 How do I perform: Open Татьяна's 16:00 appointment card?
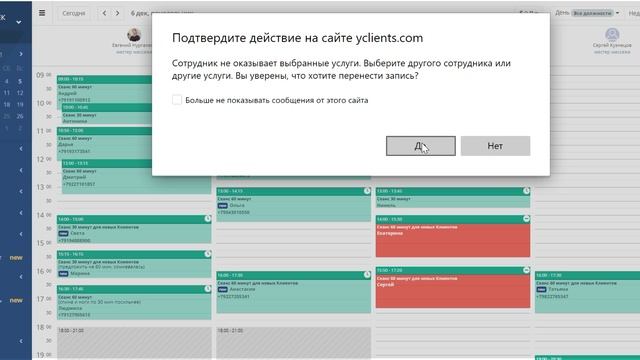587,292
